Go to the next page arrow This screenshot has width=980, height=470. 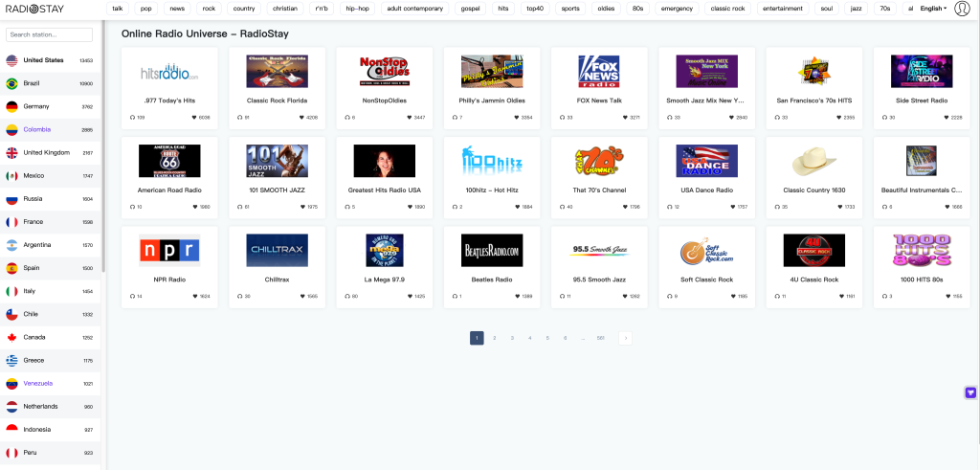click(626, 338)
